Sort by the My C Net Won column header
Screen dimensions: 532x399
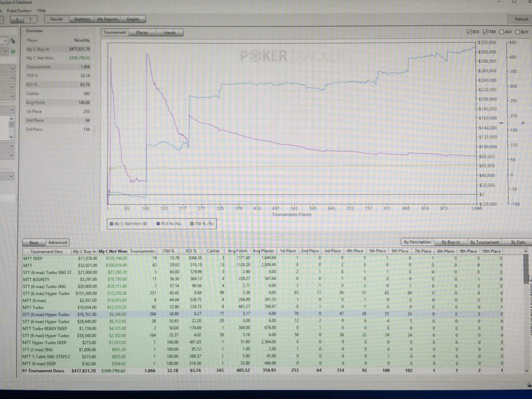click(x=113, y=251)
